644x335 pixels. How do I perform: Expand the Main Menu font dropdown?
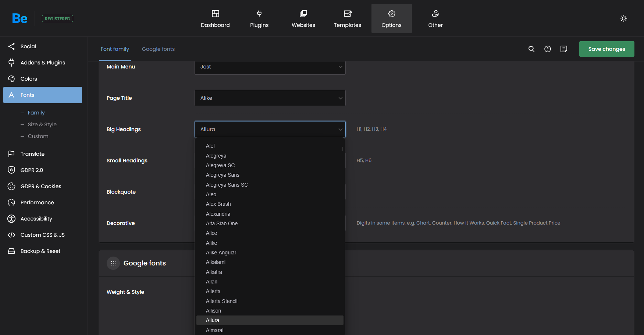270,67
